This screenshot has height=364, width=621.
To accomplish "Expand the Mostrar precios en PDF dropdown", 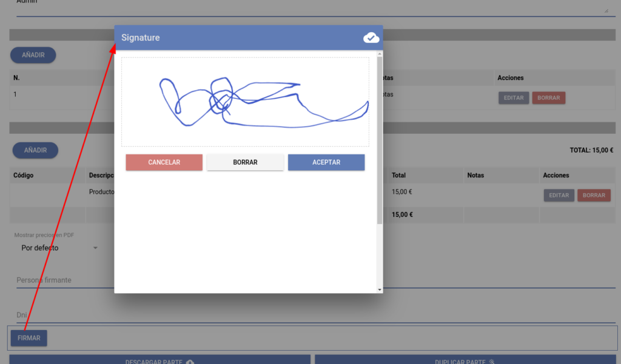I will tap(58, 248).
